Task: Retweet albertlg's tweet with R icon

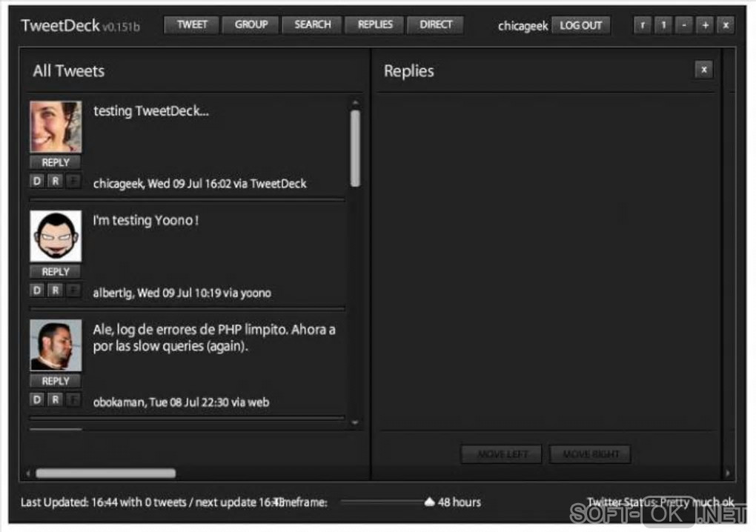Action: tap(56, 290)
